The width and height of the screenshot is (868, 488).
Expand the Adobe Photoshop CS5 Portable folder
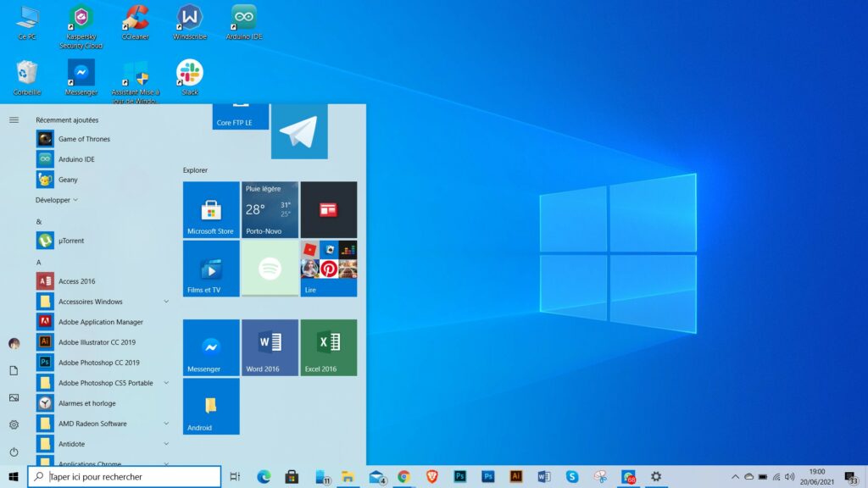click(103, 383)
